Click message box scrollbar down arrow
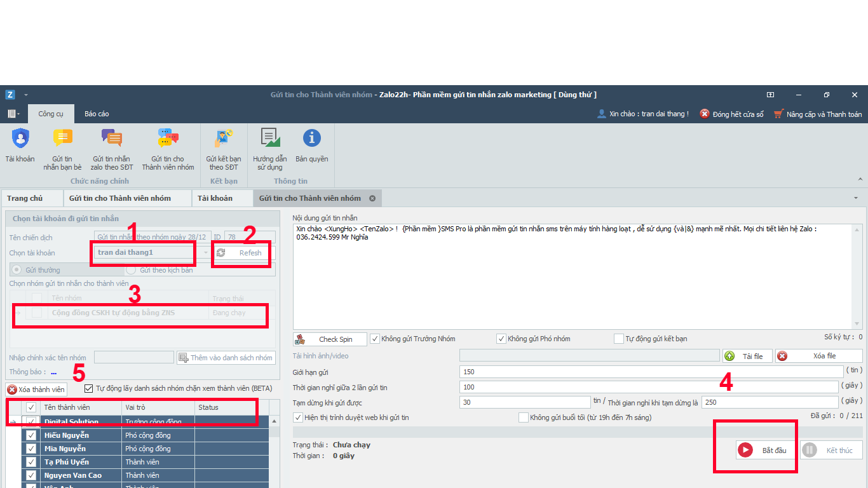 tap(858, 324)
